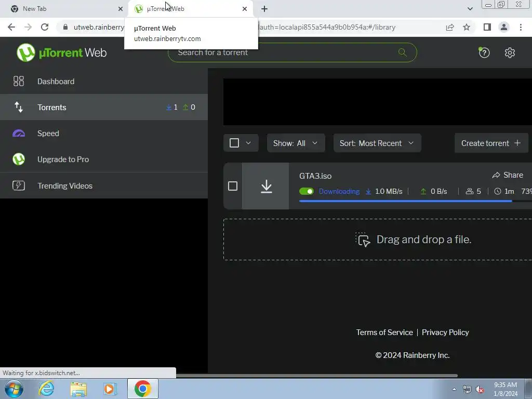Open the help question mark icon
This screenshot has height=399, width=532.
tap(484, 52)
